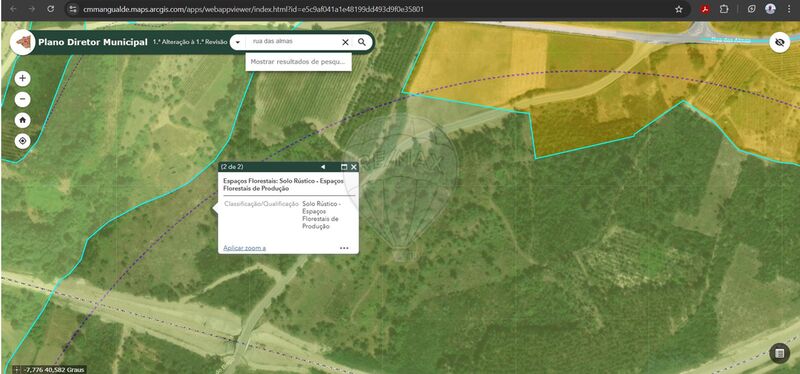Clear the search text with X icon
This screenshot has height=374, width=800.
coord(345,42)
